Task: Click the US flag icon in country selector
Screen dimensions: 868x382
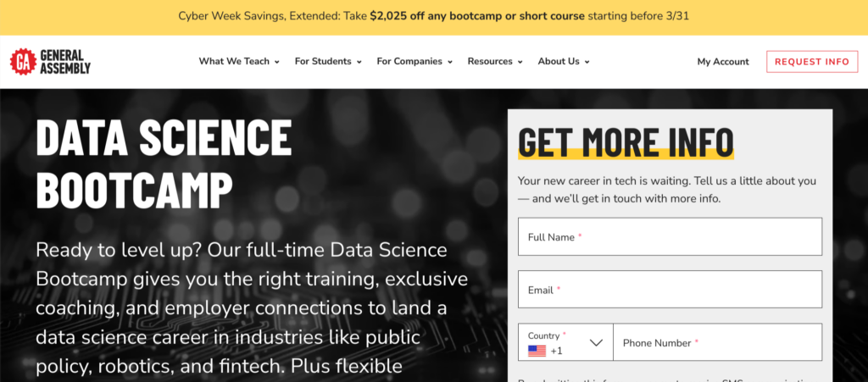Action: coord(537,351)
